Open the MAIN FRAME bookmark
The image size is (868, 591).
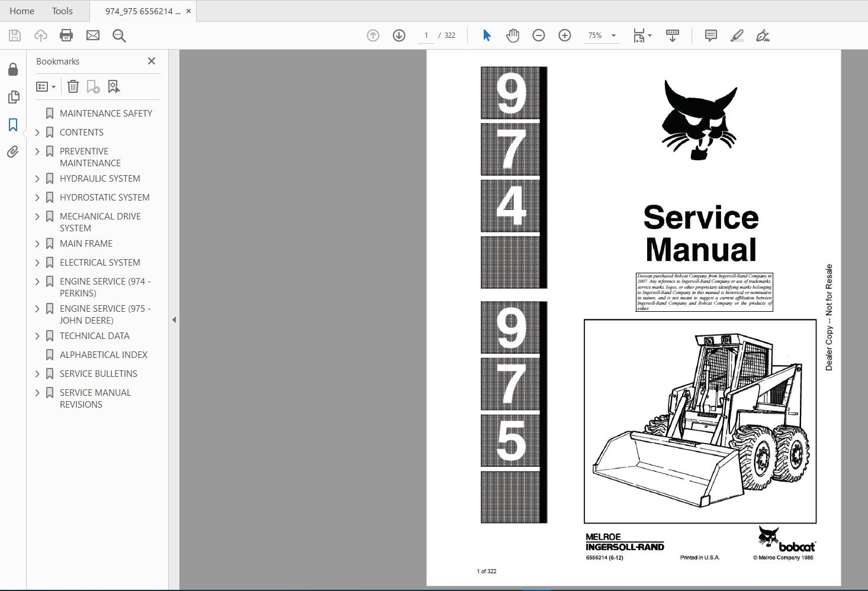pos(86,244)
